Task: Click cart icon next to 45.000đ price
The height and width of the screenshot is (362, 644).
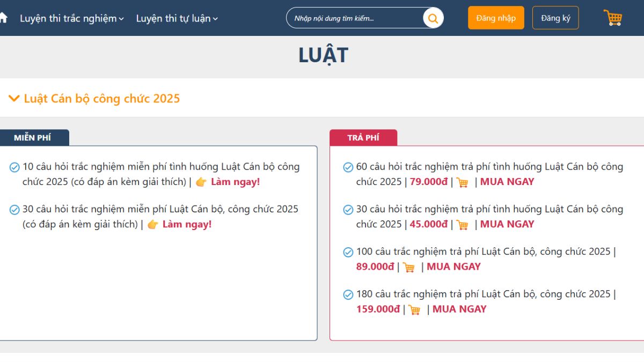Action: (x=462, y=225)
